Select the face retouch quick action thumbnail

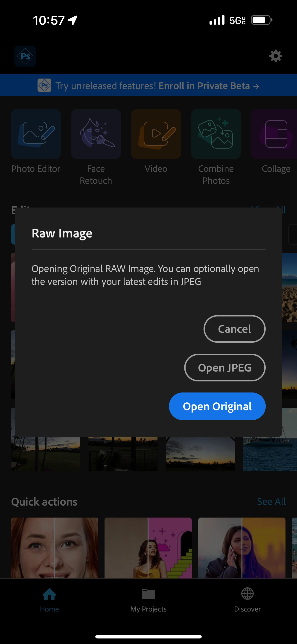click(55, 548)
